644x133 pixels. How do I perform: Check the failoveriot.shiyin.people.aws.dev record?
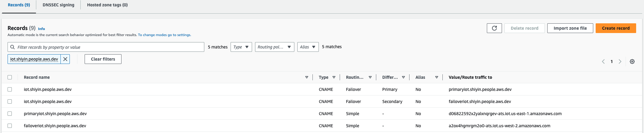(10, 126)
